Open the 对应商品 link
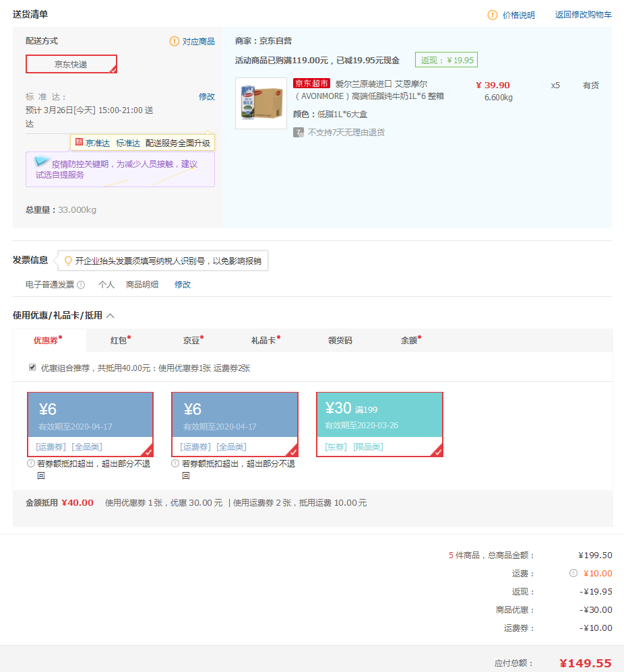 [199, 42]
